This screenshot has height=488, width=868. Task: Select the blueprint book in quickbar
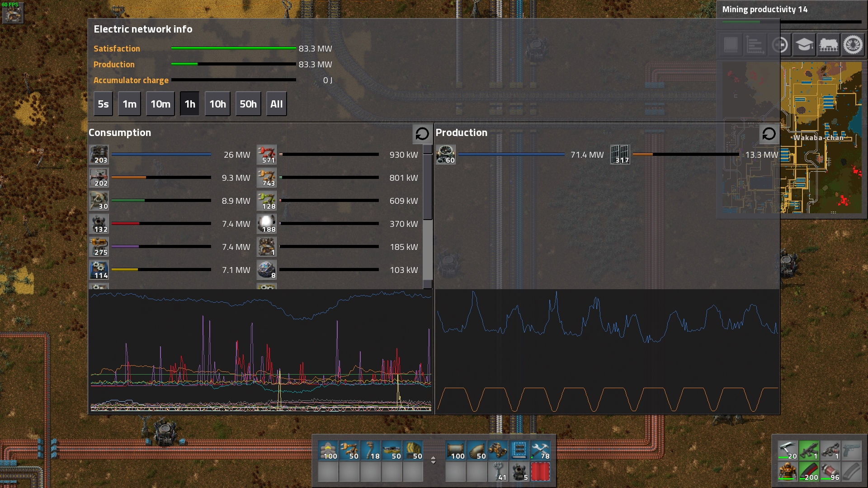pos(519,450)
